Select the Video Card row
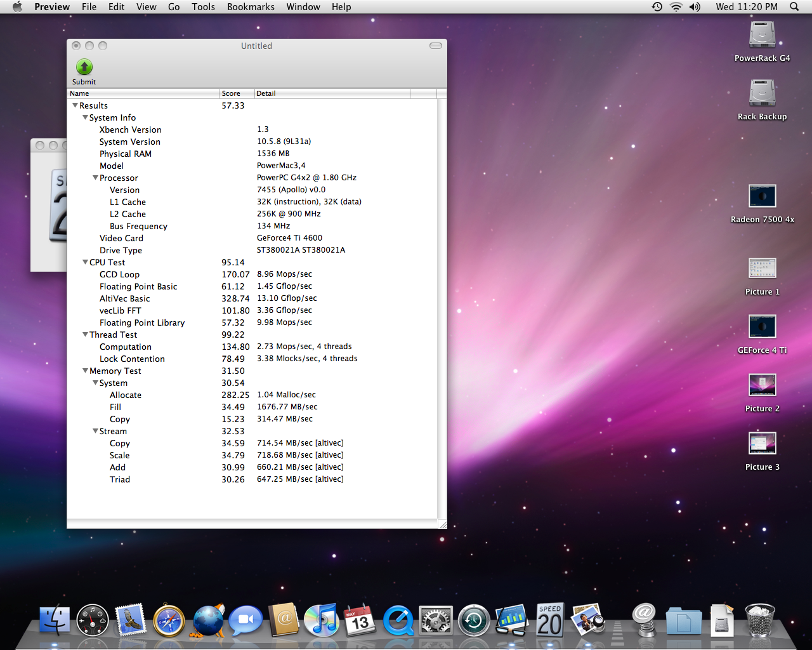The width and height of the screenshot is (812, 650). [252, 238]
